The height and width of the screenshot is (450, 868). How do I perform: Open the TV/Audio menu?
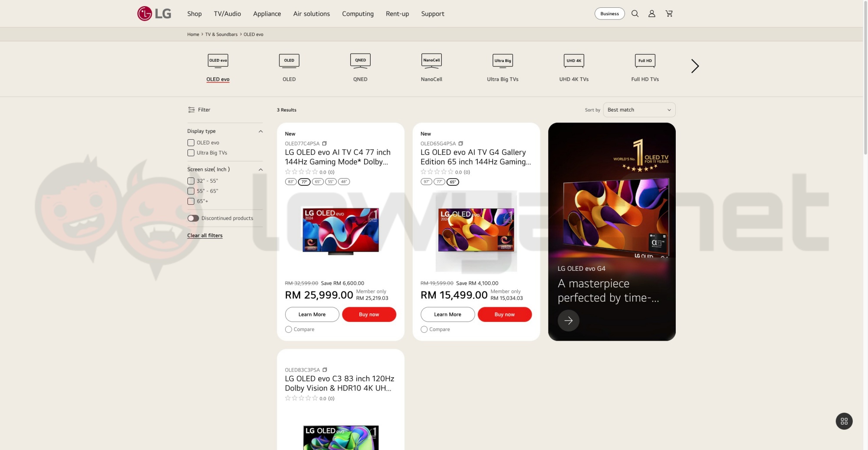click(227, 13)
